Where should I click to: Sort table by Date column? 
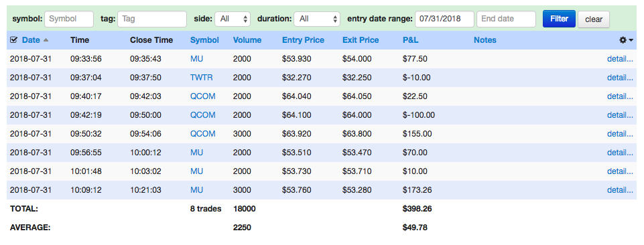point(31,40)
